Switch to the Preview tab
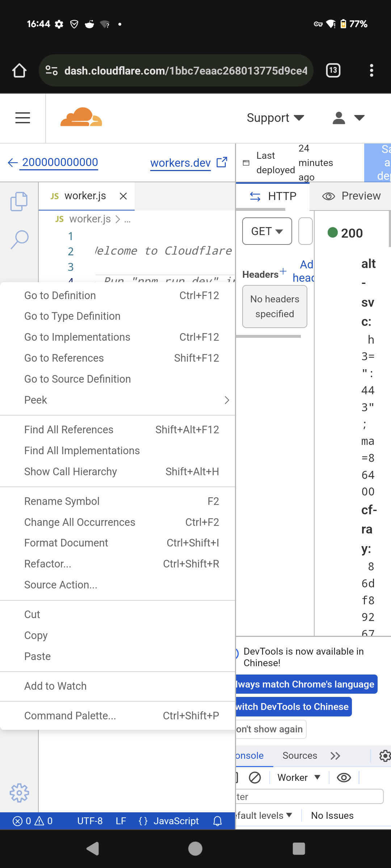 (x=351, y=196)
